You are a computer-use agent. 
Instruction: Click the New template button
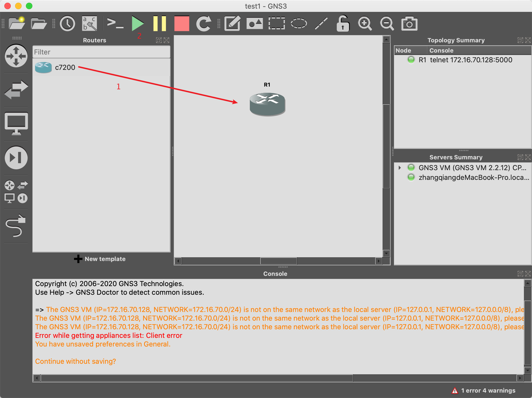tap(100, 259)
